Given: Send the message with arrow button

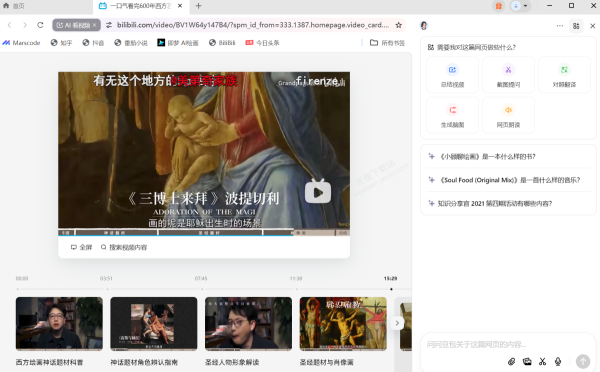Looking at the screenshot, I should [583, 361].
